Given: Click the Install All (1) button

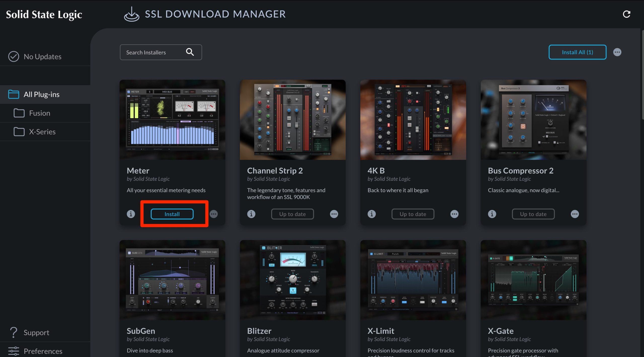Looking at the screenshot, I should pyautogui.click(x=577, y=52).
